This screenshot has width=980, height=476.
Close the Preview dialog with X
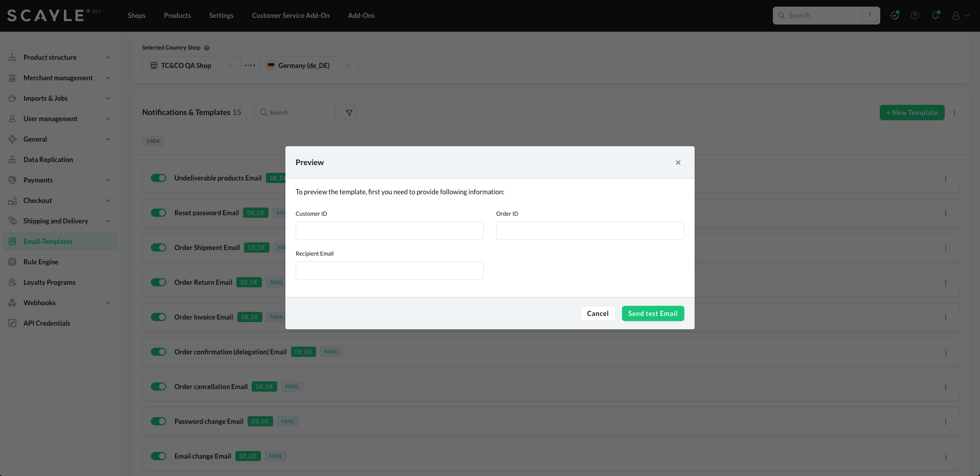(x=678, y=163)
